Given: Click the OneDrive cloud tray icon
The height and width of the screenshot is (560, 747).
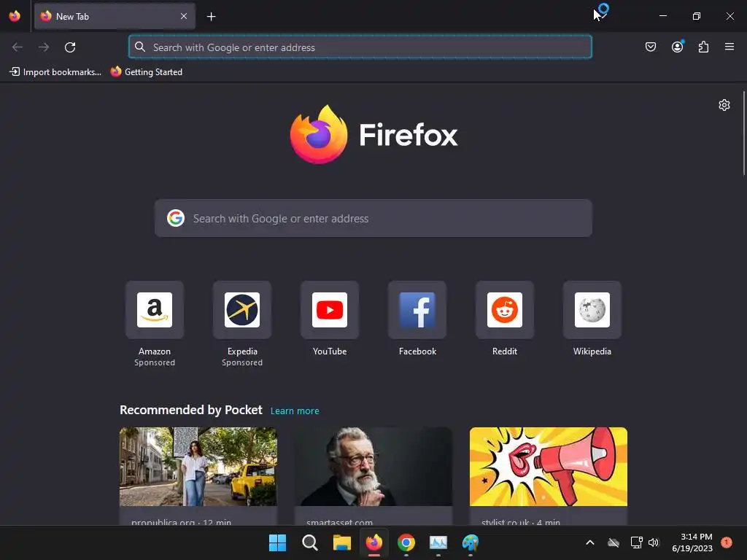Looking at the screenshot, I should tap(614, 542).
